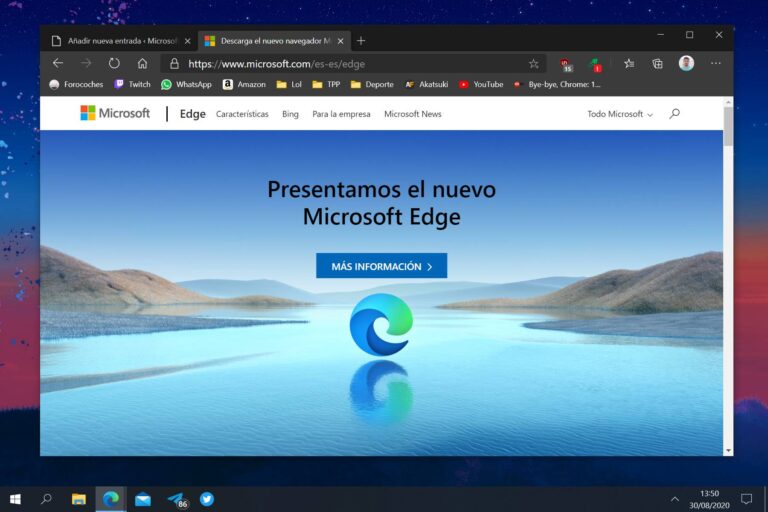The image size is (768, 512).
Task: Open the notification center icon
Action: click(x=746, y=499)
